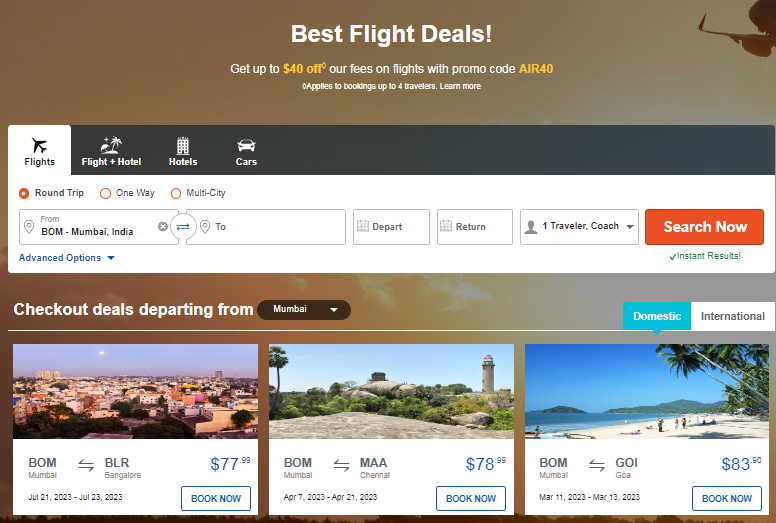The height and width of the screenshot is (523, 776).
Task: Click the traveler person icon
Action: coord(531,227)
